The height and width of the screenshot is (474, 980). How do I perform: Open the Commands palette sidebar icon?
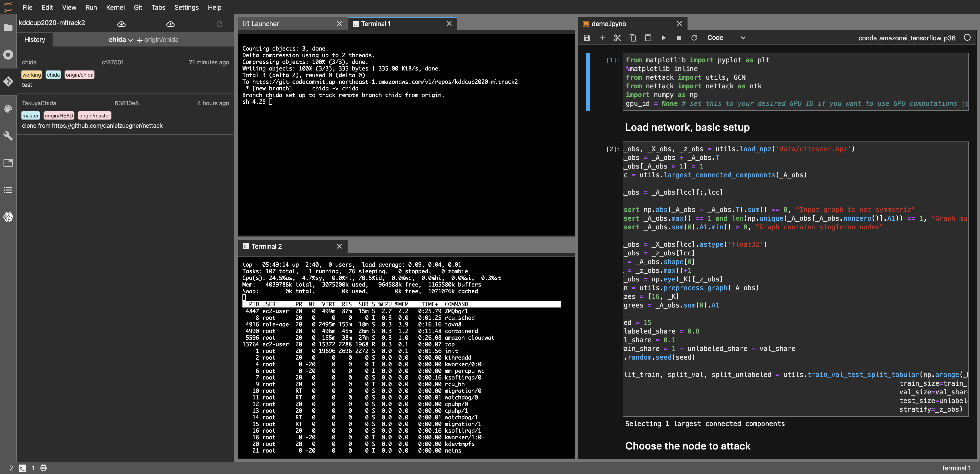[x=8, y=109]
